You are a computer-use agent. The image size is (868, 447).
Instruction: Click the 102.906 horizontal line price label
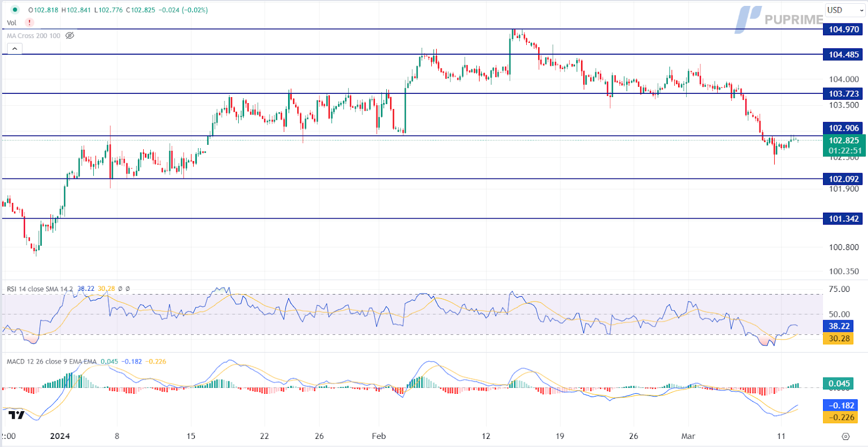tap(843, 128)
